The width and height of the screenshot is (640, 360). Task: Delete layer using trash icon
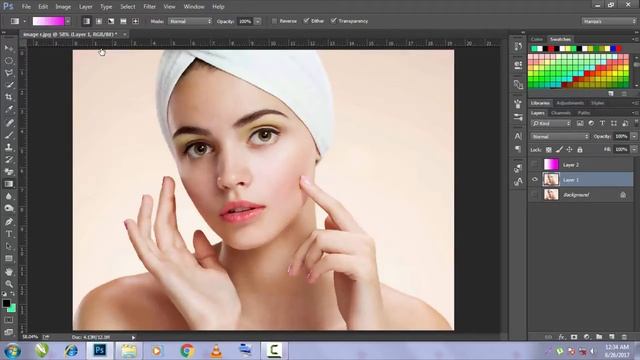(624, 337)
